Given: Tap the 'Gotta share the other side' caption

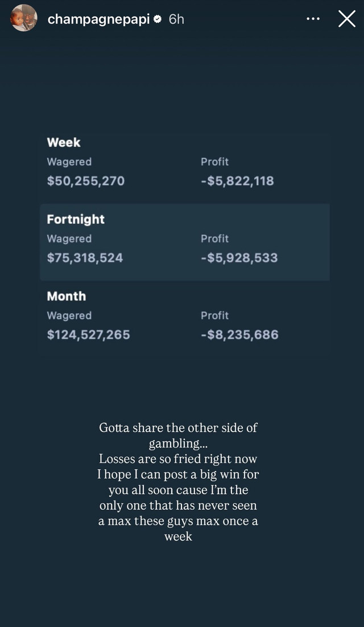Looking at the screenshot, I should (178, 482).
